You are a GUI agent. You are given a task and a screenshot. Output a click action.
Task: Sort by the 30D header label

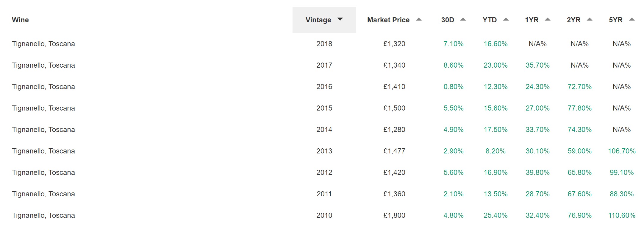coord(448,20)
